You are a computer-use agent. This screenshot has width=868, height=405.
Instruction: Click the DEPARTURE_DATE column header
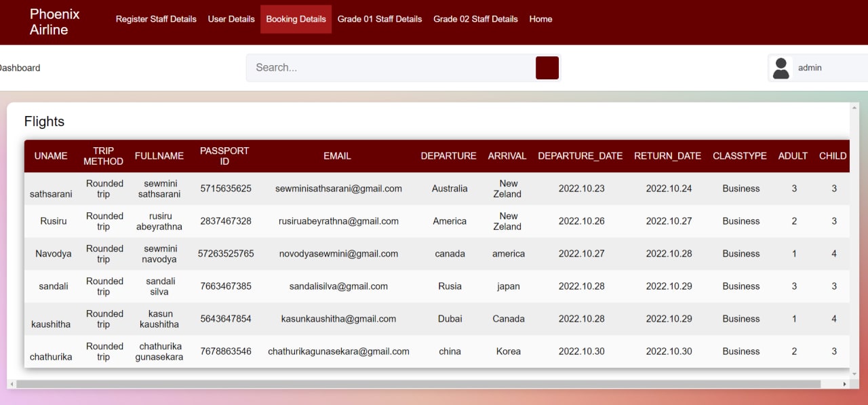(580, 156)
